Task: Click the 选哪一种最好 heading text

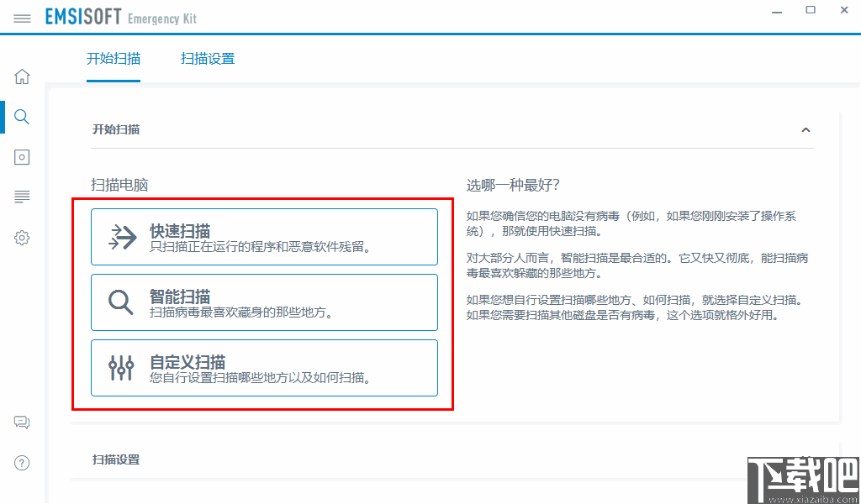Action: (513, 185)
